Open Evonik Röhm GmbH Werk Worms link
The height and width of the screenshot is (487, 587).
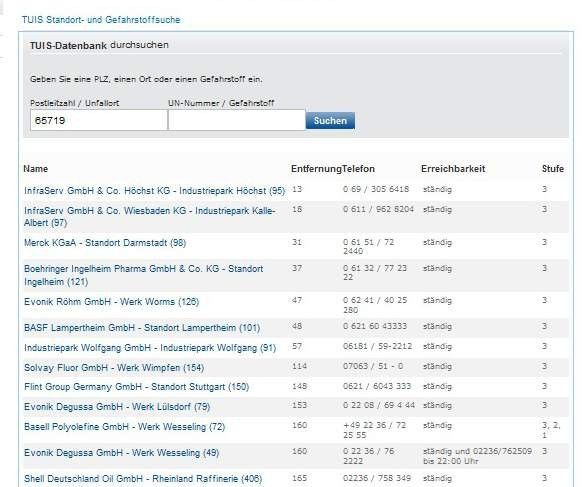pyautogui.click(x=111, y=302)
